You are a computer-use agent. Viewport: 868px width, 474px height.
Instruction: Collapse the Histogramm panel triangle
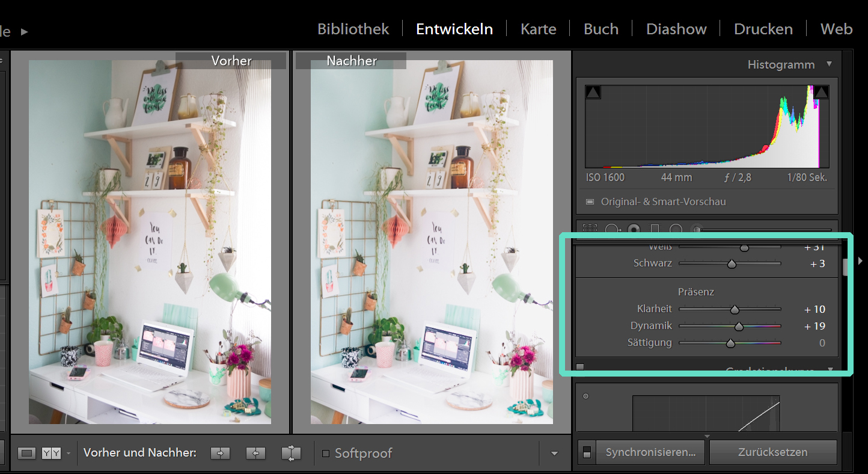tap(830, 64)
